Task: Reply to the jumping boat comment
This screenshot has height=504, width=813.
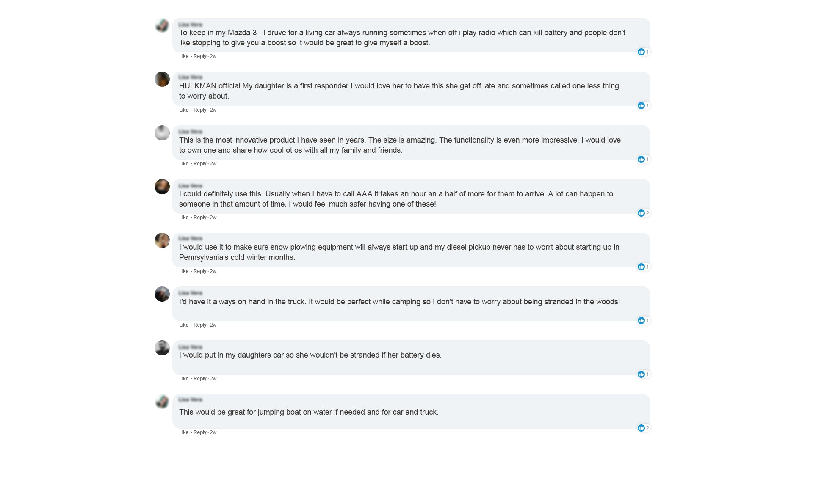Action: (200, 432)
